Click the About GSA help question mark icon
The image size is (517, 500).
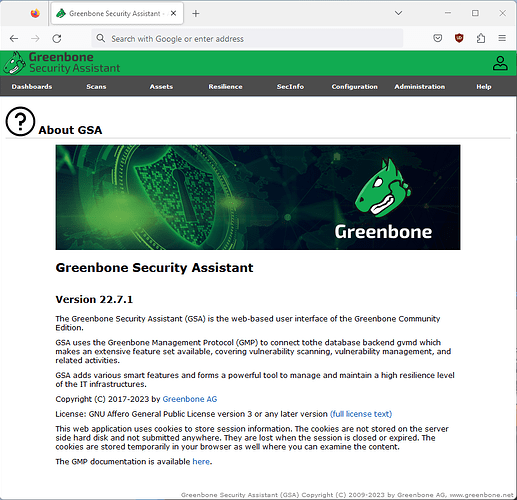20,121
